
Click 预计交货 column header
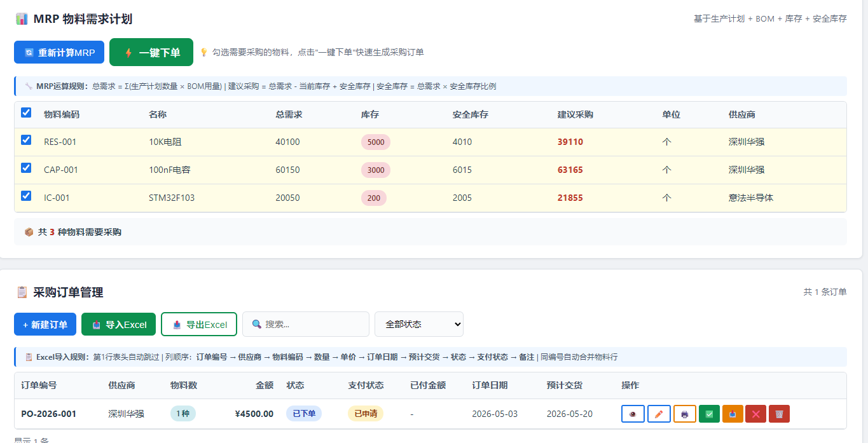[x=565, y=385]
